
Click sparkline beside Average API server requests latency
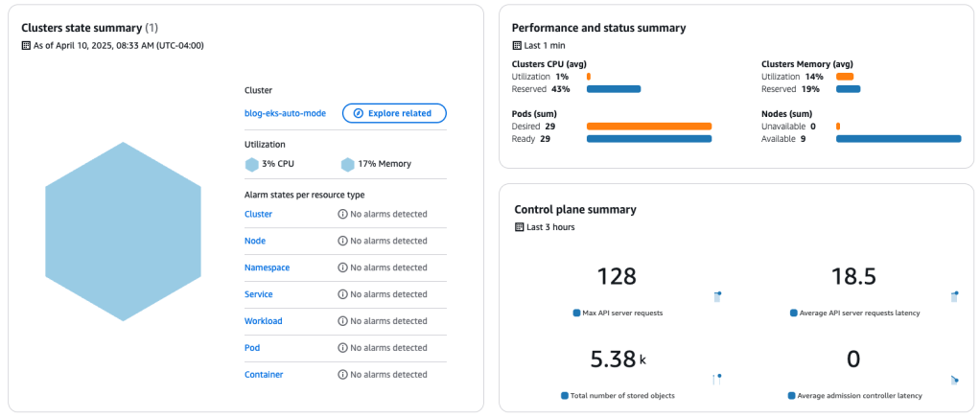click(x=954, y=297)
